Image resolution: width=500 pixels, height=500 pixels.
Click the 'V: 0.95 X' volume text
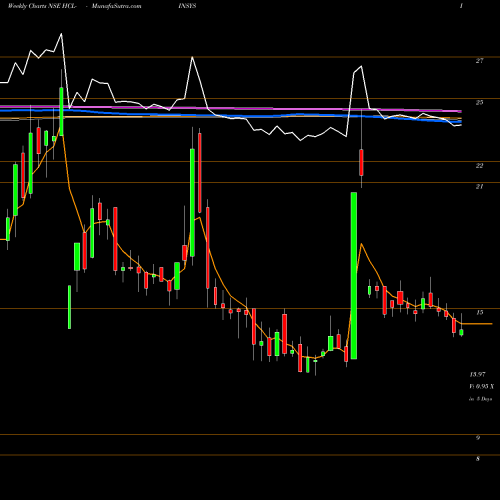[482, 386]
